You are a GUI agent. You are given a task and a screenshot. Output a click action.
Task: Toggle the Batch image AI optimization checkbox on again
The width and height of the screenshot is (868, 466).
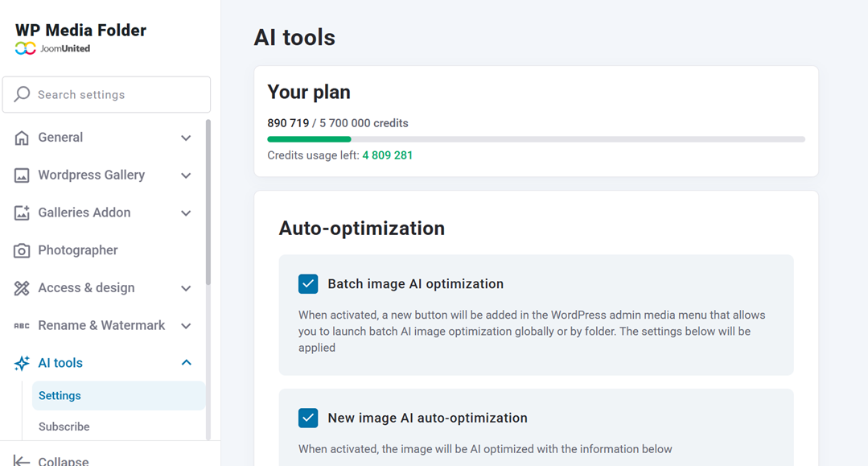pyautogui.click(x=308, y=283)
